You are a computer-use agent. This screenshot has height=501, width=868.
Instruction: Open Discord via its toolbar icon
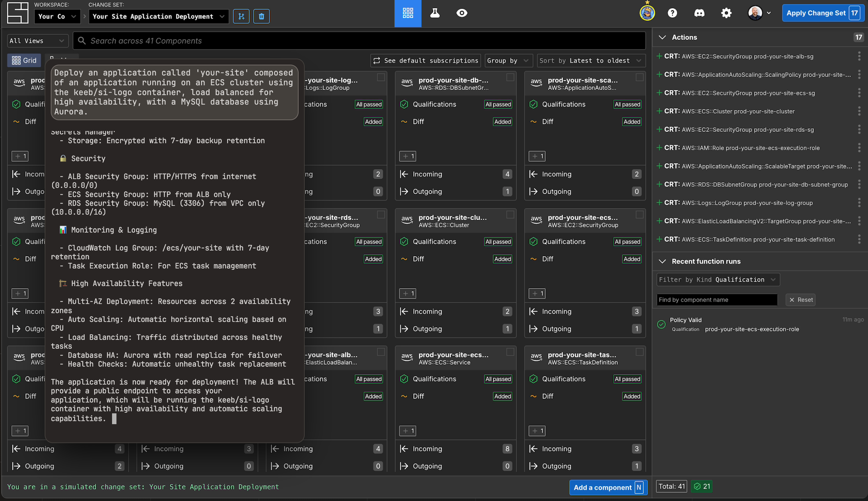click(699, 13)
